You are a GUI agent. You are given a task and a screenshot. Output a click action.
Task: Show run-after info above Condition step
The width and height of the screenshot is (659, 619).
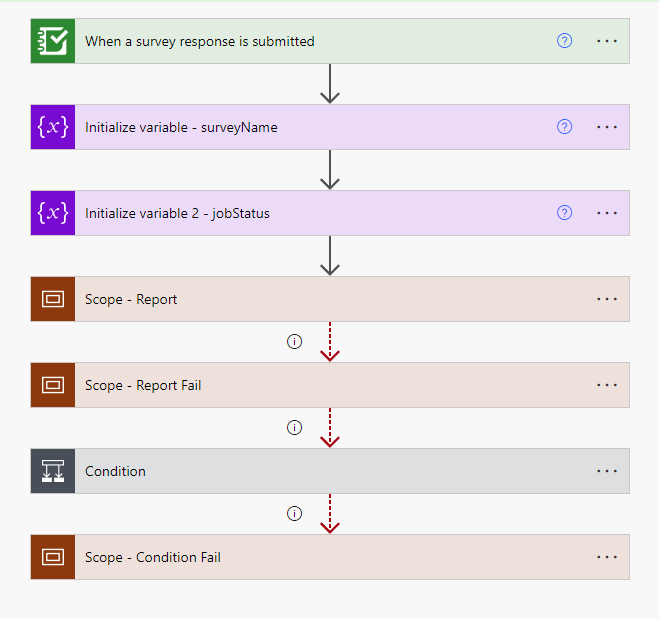(294, 427)
